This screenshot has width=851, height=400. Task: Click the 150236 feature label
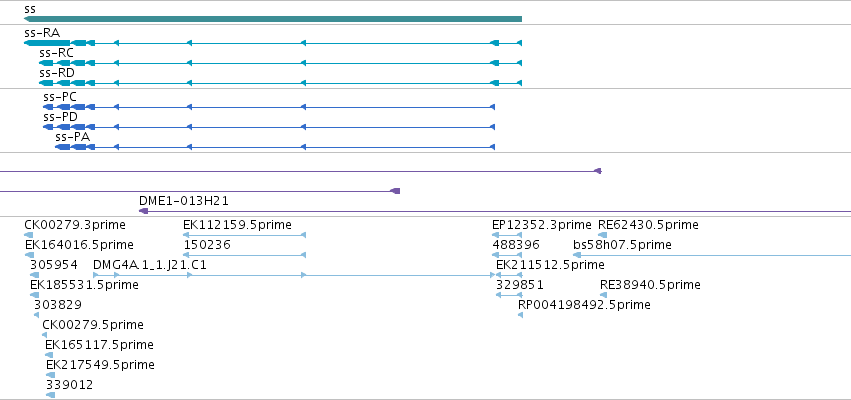(x=207, y=245)
